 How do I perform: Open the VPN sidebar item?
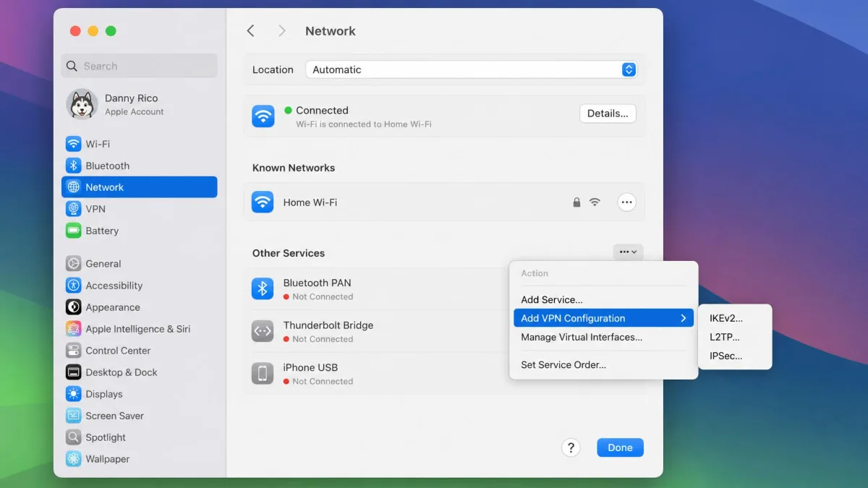tap(140, 209)
